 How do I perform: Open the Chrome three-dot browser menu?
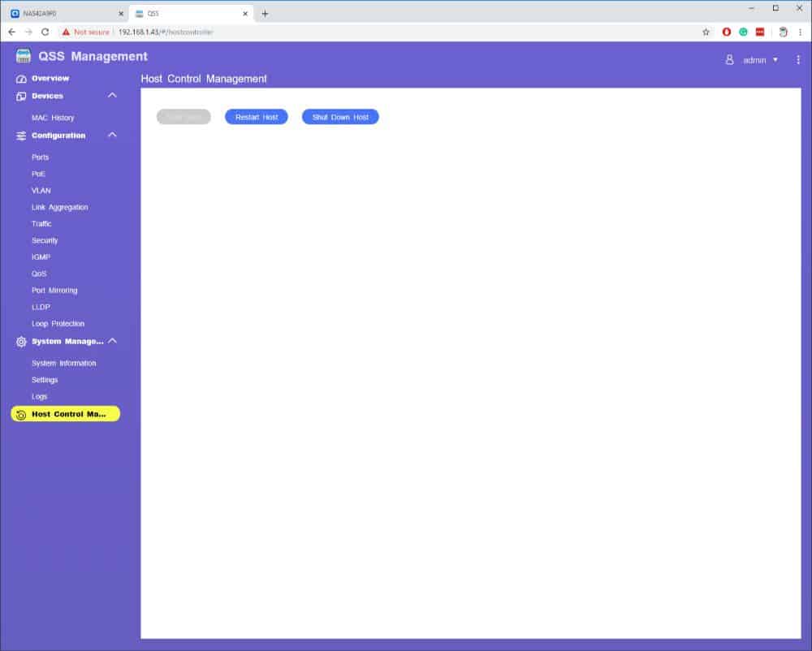click(800, 32)
